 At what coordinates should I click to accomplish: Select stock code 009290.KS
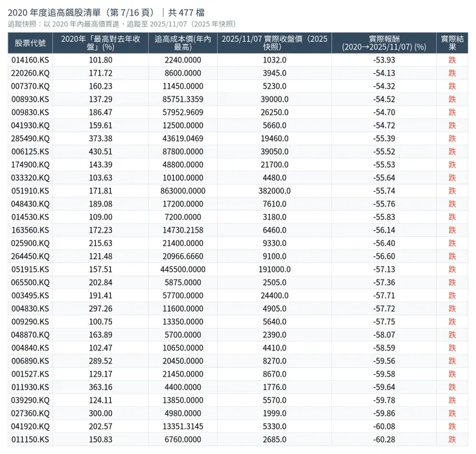tap(30, 322)
